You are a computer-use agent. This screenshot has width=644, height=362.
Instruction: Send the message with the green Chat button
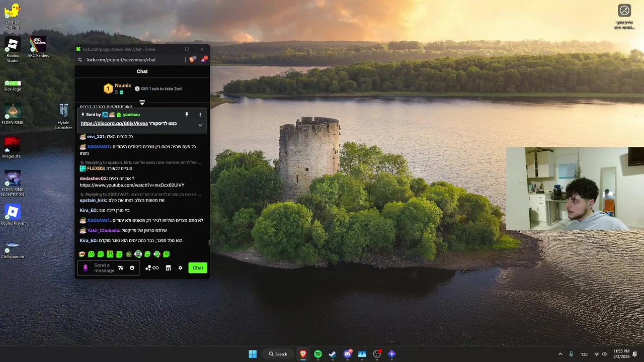(x=198, y=268)
